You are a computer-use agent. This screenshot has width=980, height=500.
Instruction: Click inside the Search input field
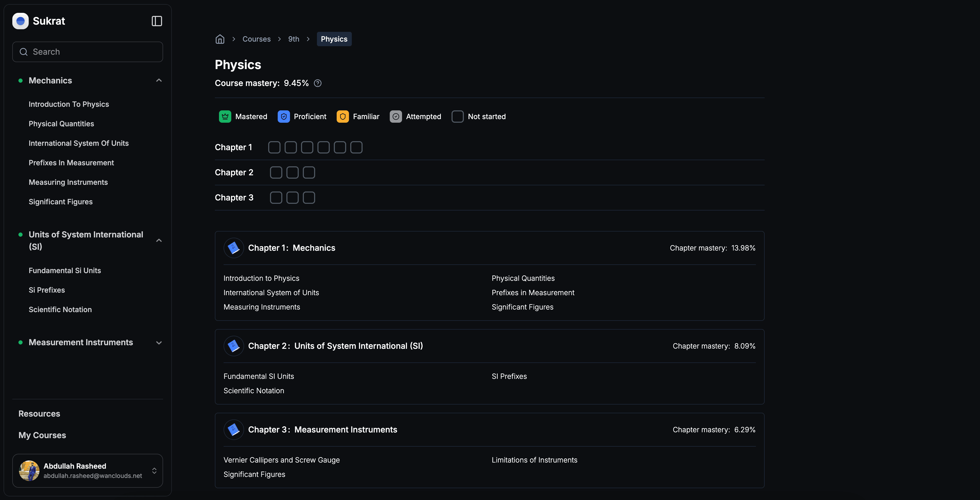click(x=87, y=51)
